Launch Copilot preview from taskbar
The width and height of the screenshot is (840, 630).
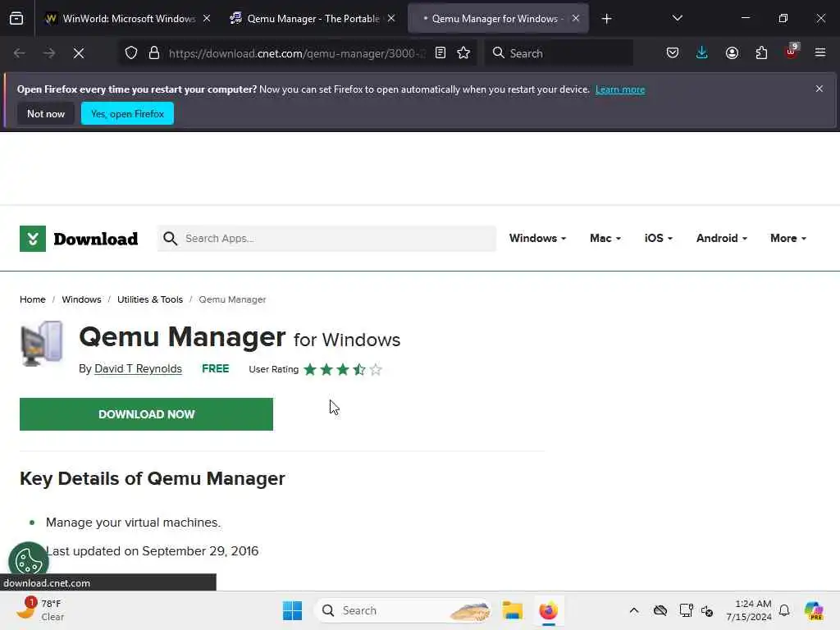(814, 610)
